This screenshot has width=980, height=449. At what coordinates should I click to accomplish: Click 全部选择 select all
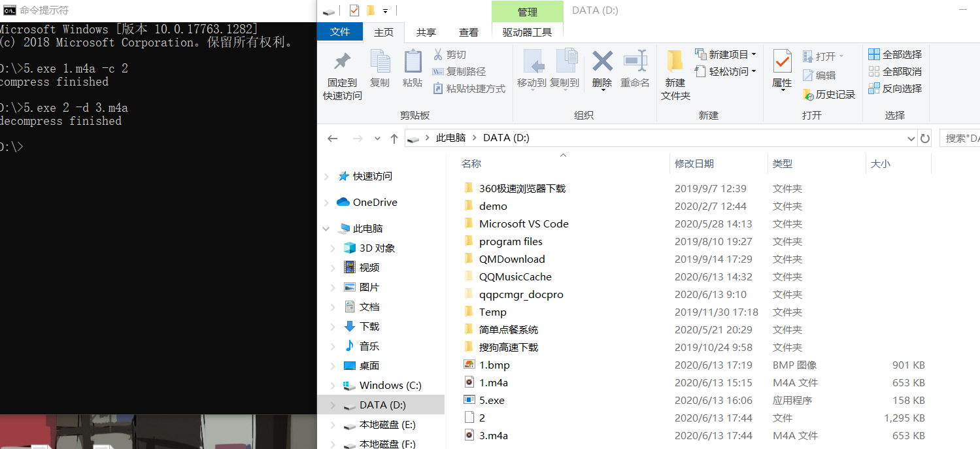coord(895,54)
